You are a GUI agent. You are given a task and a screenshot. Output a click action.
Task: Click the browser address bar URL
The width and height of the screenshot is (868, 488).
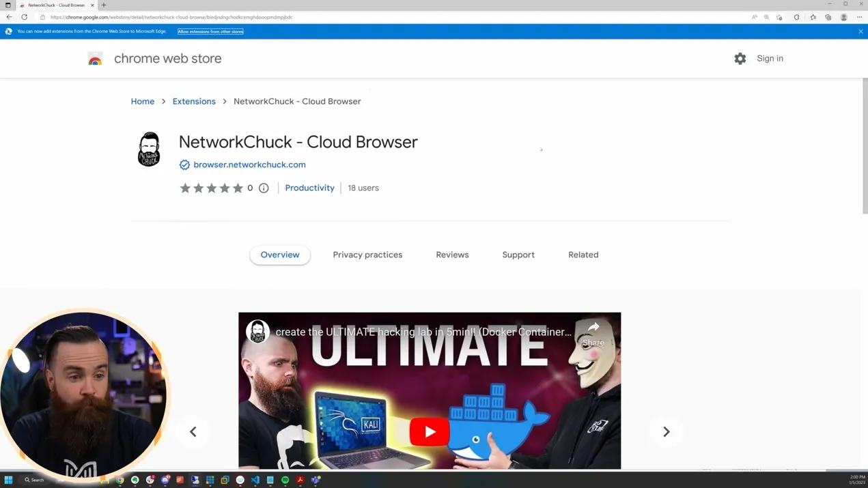tap(171, 17)
